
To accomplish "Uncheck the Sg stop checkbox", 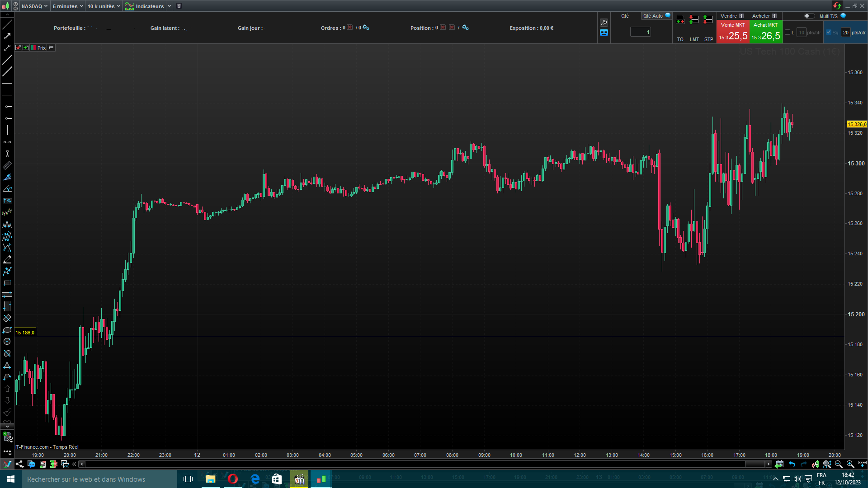I will point(829,32).
